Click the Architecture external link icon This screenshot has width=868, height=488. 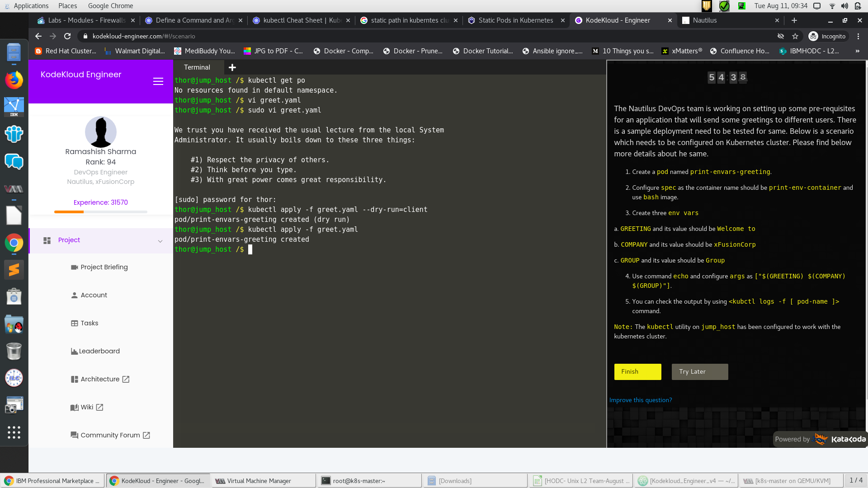coord(126,379)
